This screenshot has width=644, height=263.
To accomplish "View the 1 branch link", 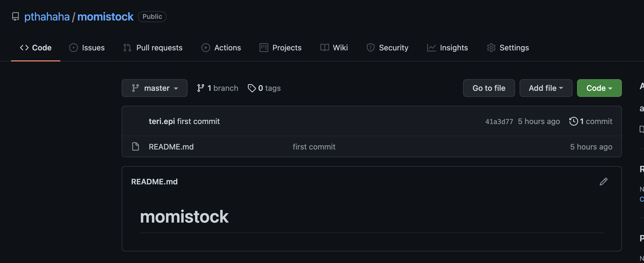I will coord(217,88).
